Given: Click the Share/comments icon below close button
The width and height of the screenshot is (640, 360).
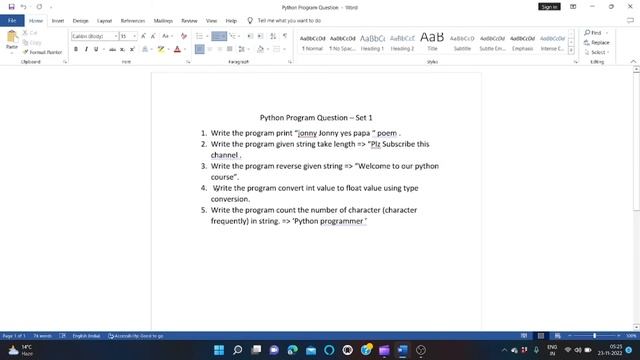Looking at the screenshot, I should pos(630,20).
